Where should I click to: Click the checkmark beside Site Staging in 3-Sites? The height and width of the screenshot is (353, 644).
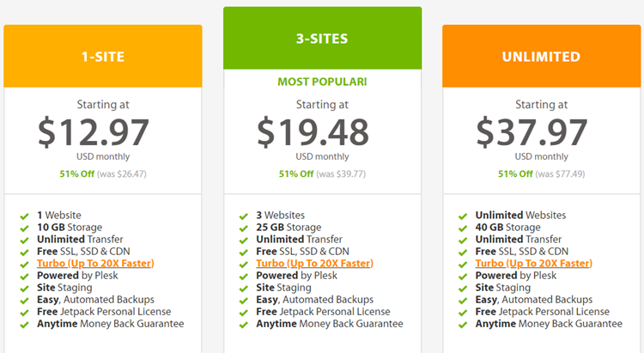244,288
